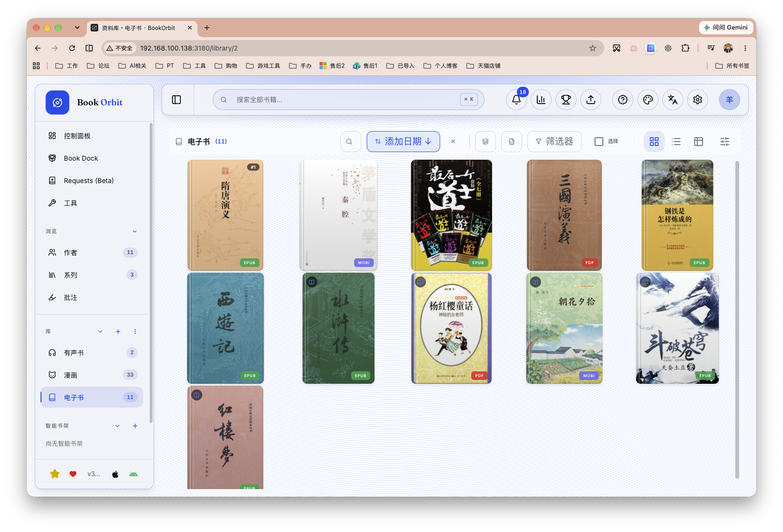The height and width of the screenshot is (532, 783).
Task: Open the 库 section more options menu
Action: pos(135,331)
